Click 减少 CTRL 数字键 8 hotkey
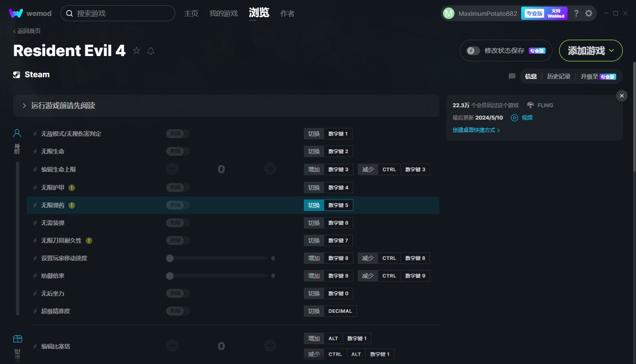 point(394,258)
